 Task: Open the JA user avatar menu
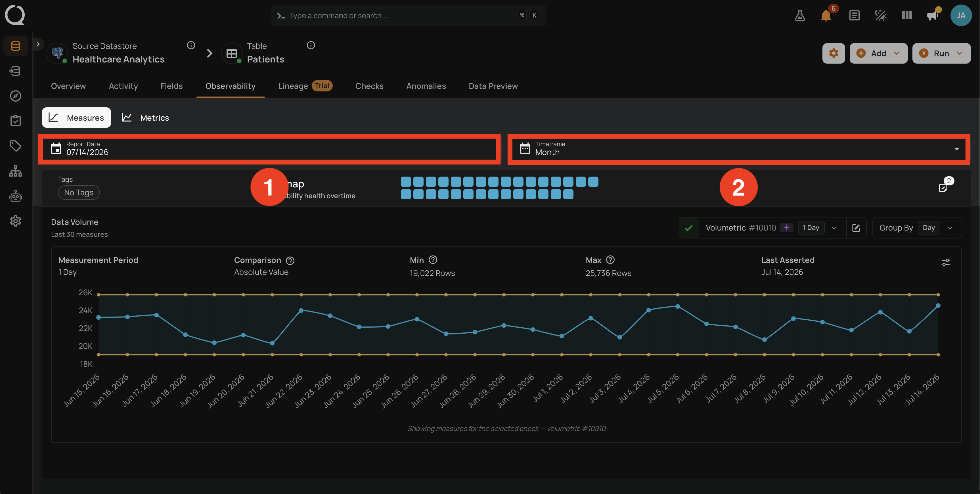point(961,15)
